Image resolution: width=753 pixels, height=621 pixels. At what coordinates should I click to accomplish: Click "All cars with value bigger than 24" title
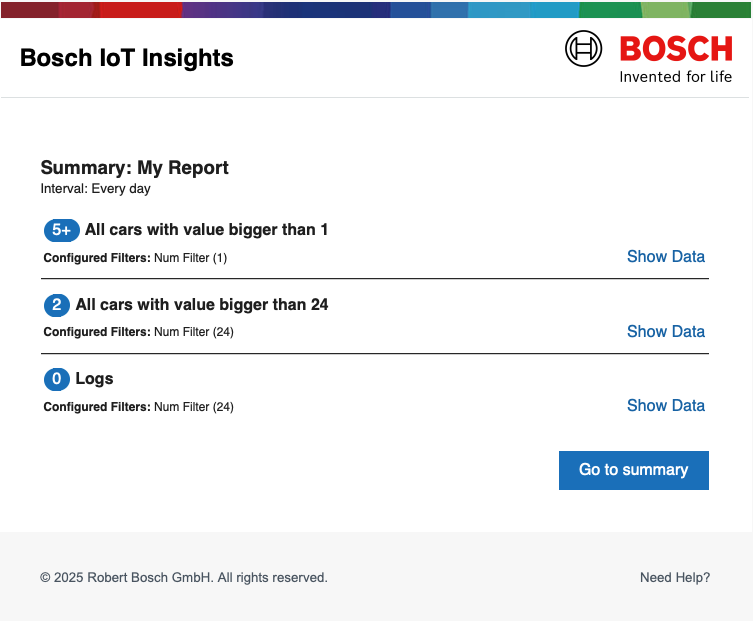pyautogui.click(x=202, y=305)
